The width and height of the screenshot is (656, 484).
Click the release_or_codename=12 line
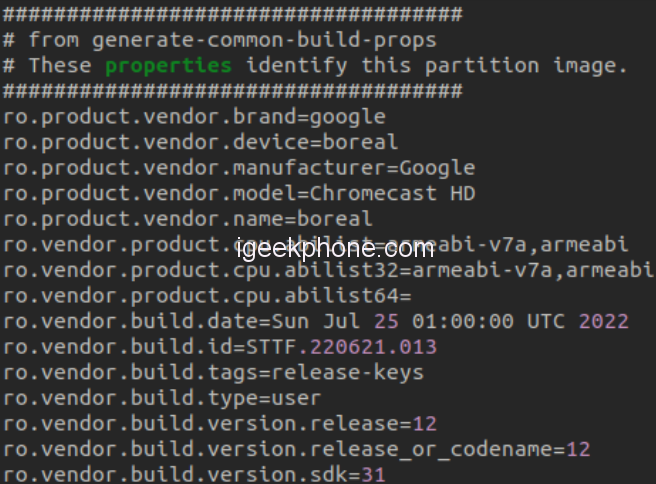coord(296,449)
